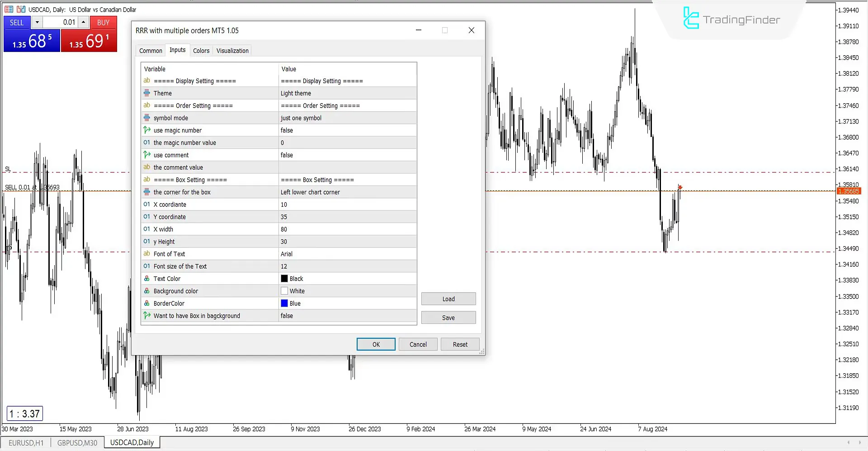868x451 pixels.
Task: Toggle Want to have Box in bagckground value
Action: pos(316,315)
